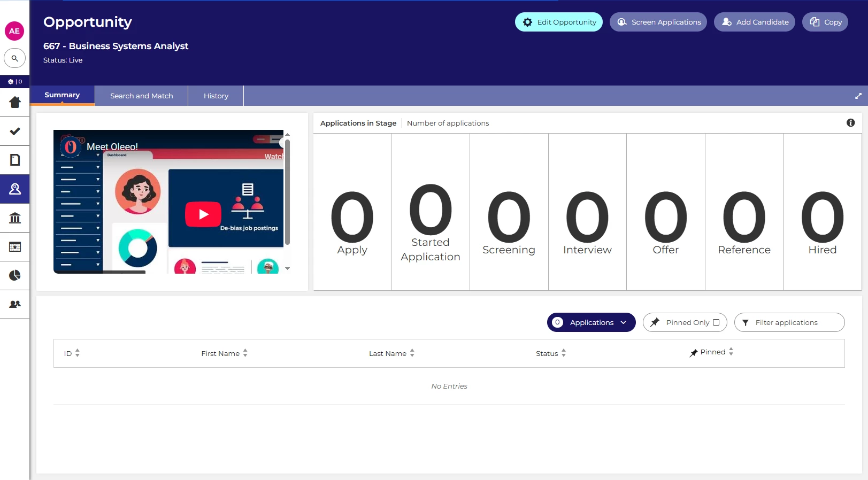Click the search magnifier icon in sidebar

click(x=14, y=58)
